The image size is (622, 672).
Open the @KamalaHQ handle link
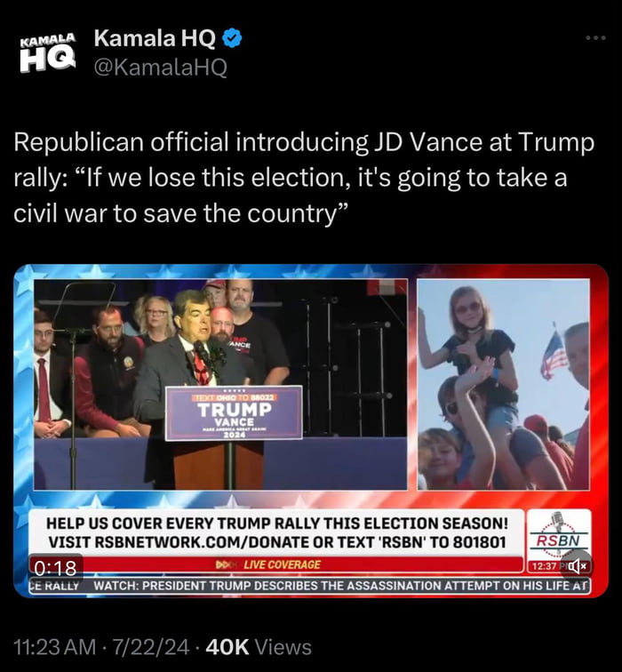160,68
